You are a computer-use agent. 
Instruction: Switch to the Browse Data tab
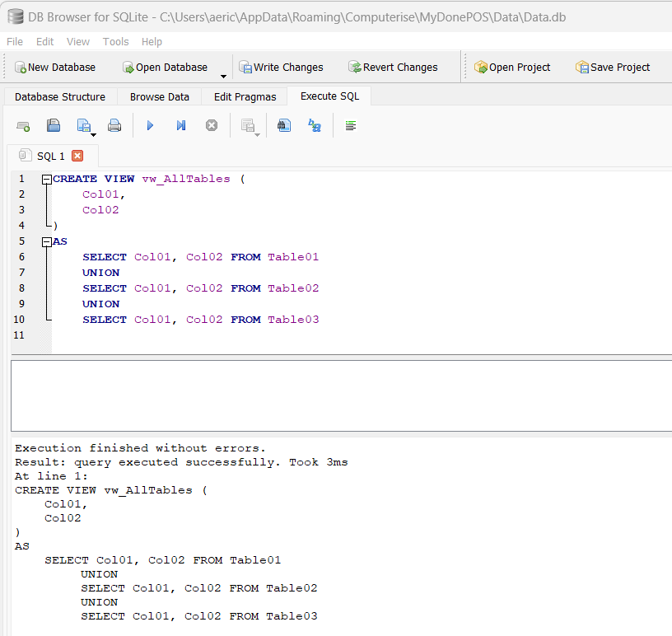[x=159, y=96]
